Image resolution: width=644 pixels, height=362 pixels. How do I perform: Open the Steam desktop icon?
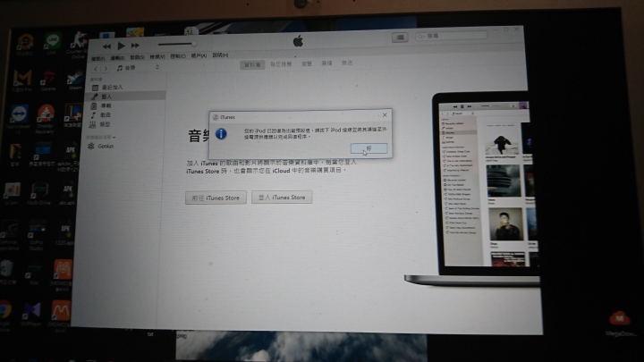[74, 80]
